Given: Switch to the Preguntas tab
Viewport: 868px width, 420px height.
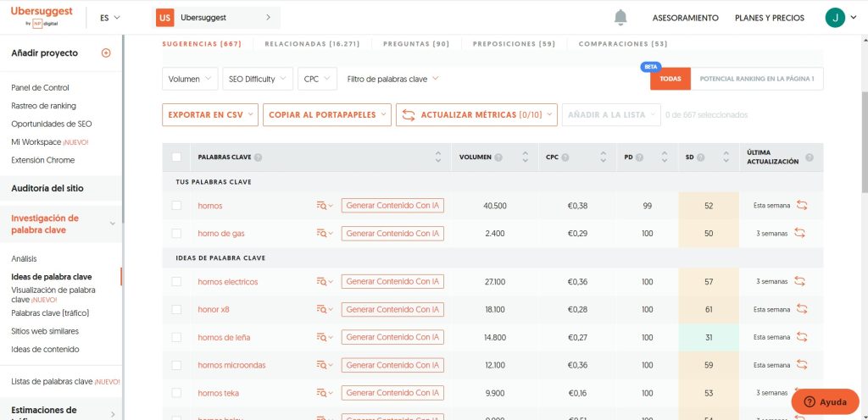Looking at the screenshot, I should pyautogui.click(x=415, y=43).
